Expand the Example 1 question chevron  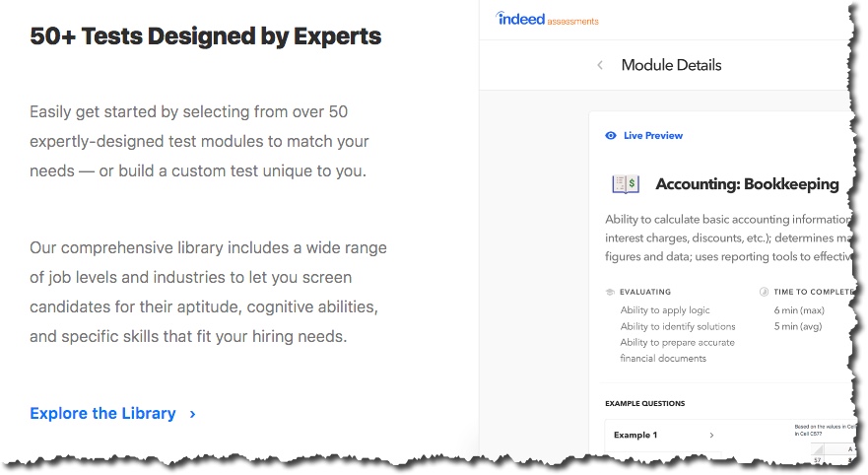tap(711, 435)
